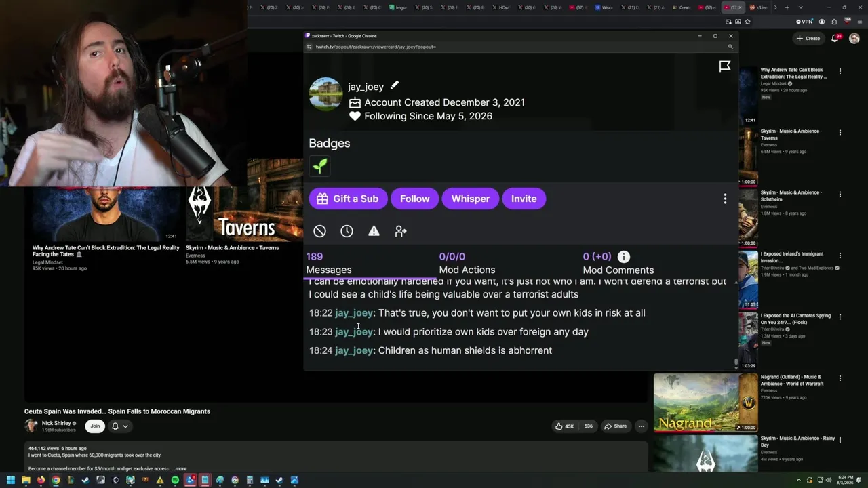The width and height of the screenshot is (868, 488).
Task: Edit jay_joey's nickname with the pencil icon
Action: click(395, 85)
